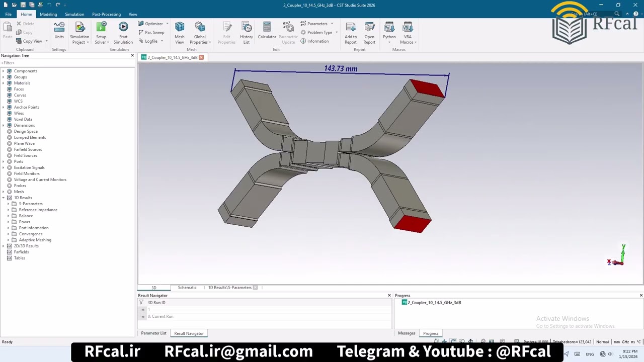Close the Progress panel
Image resolution: width=644 pixels, height=362 pixels.
pos(641,296)
